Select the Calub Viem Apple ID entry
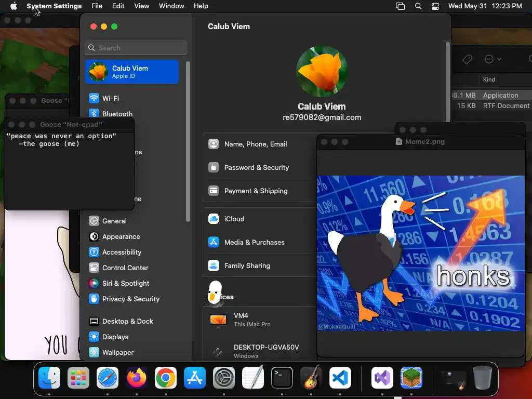The width and height of the screenshot is (532, 399). [x=132, y=72]
